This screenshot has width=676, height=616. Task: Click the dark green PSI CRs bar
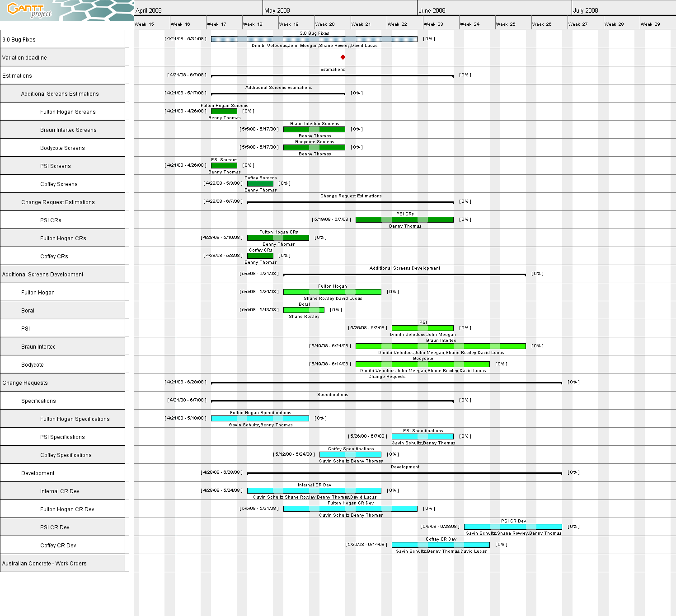[404, 220]
